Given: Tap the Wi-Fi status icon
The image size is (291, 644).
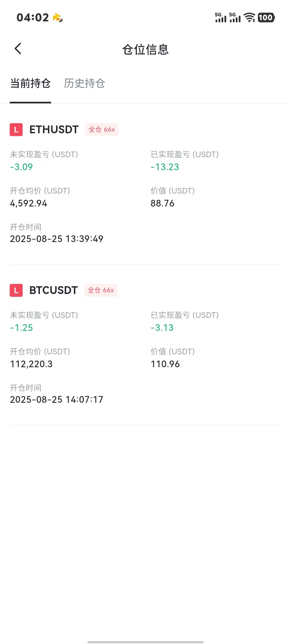Looking at the screenshot, I should pos(250,17).
